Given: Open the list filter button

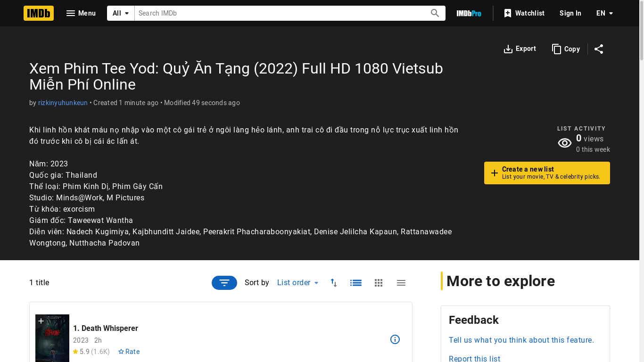Looking at the screenshot, I should [x=224, y=283].
